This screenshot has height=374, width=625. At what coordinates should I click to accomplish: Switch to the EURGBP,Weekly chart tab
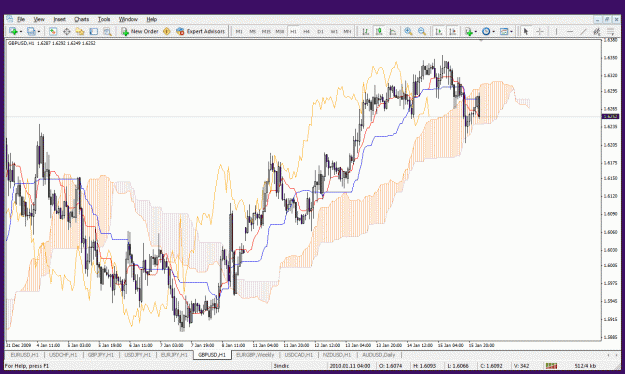coord(255,355)
